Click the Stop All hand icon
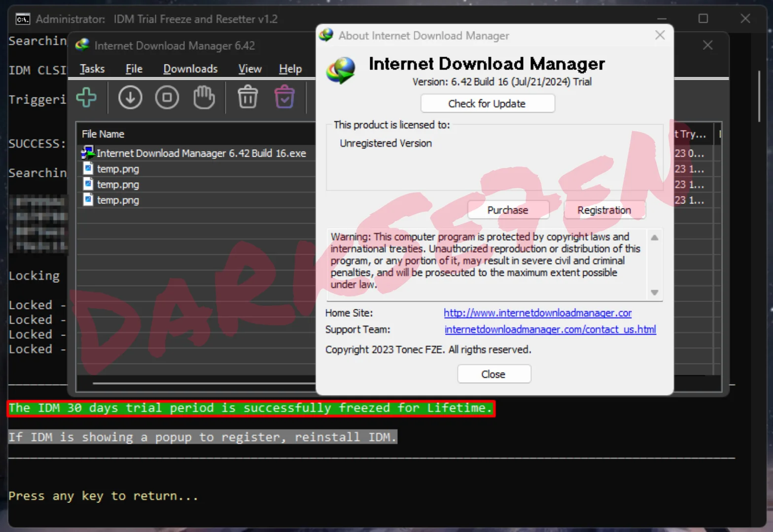Viewport: 773px width, 532px height. (x=204, y=97)
